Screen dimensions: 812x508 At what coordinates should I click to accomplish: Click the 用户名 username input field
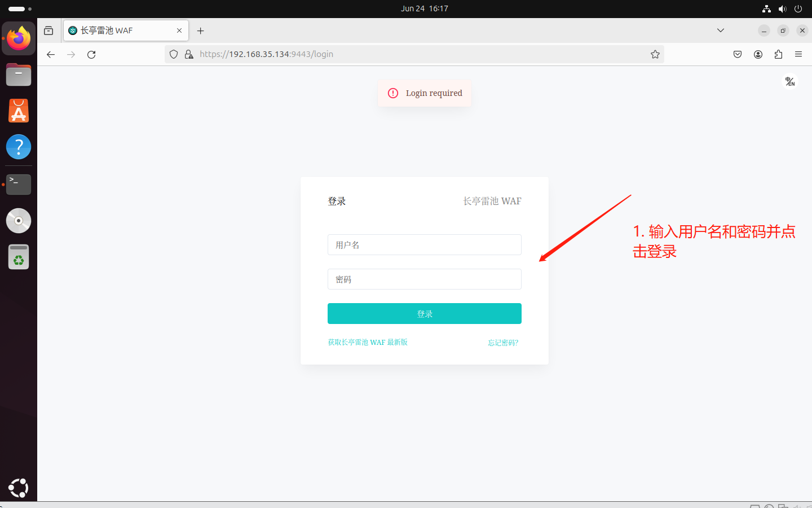pos(425,245)
